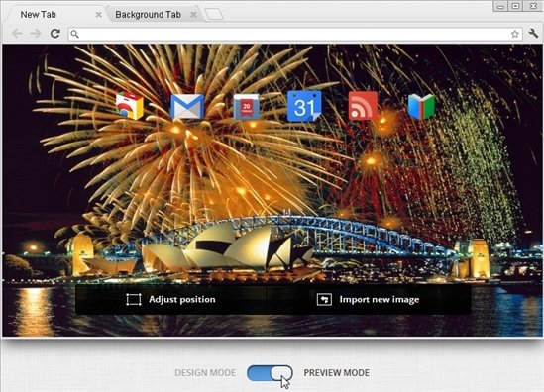Open the wrench settings menu

coord(533,34)
